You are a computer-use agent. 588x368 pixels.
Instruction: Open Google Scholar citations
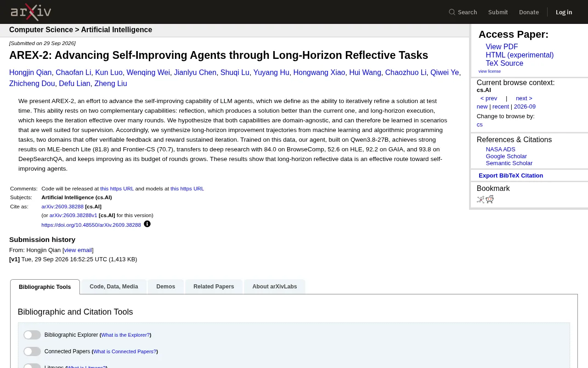click(506, 156)
